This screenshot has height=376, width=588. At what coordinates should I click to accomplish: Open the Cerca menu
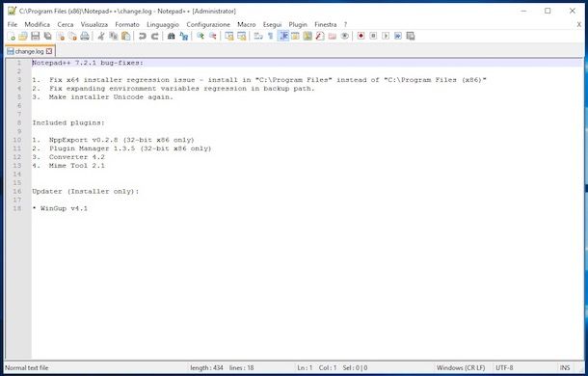point(66,24)
